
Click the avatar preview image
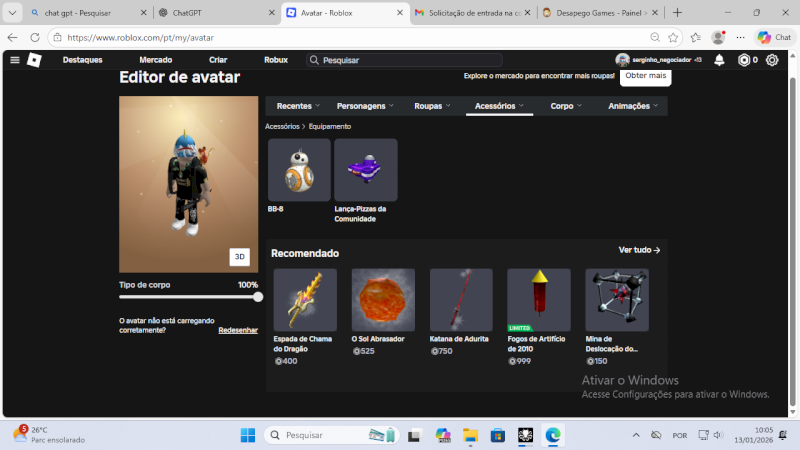pos(188,184)
